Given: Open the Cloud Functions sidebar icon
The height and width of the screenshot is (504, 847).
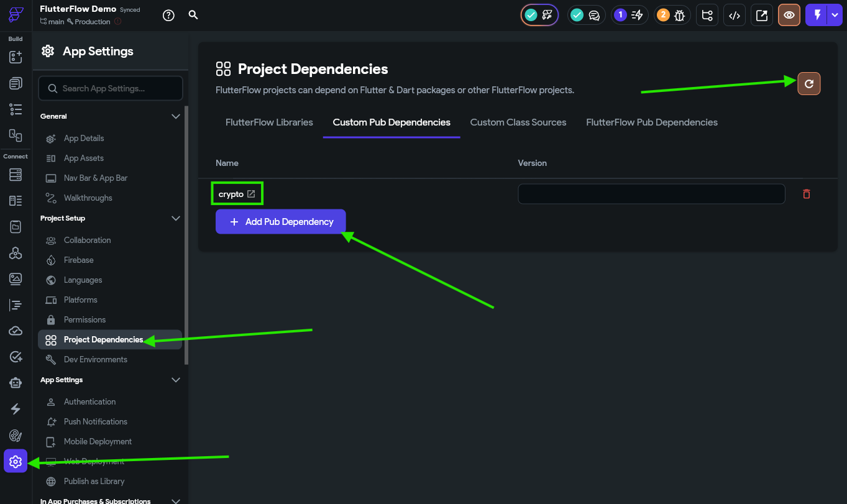Looking at the screenshot, I should [x=16, y=331].
